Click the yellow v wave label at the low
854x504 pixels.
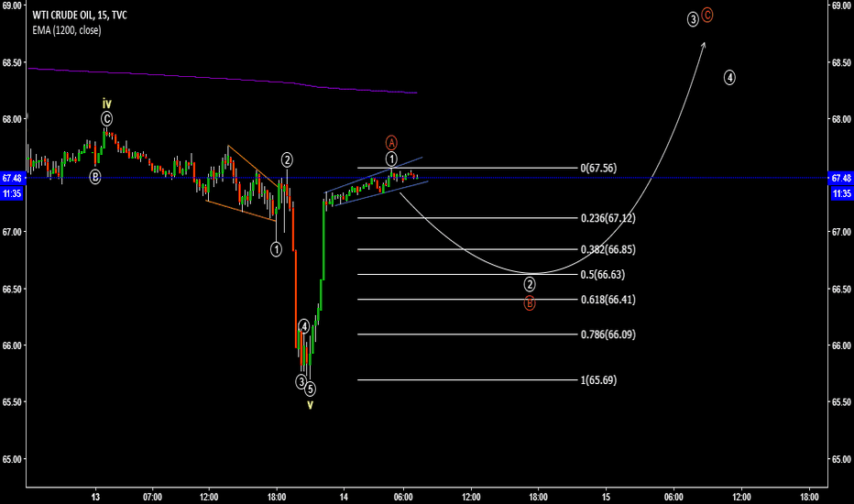click(x=310, y=405)
